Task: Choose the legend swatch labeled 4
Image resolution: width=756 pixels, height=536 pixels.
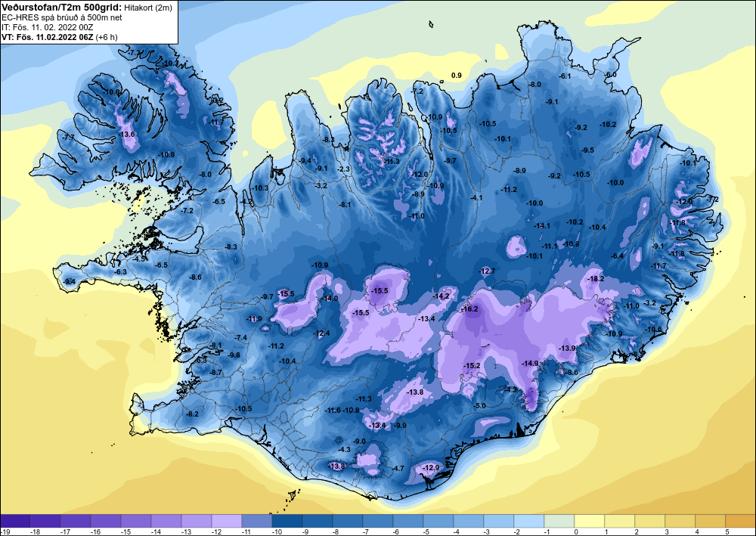Action: (x=711, y=521)
